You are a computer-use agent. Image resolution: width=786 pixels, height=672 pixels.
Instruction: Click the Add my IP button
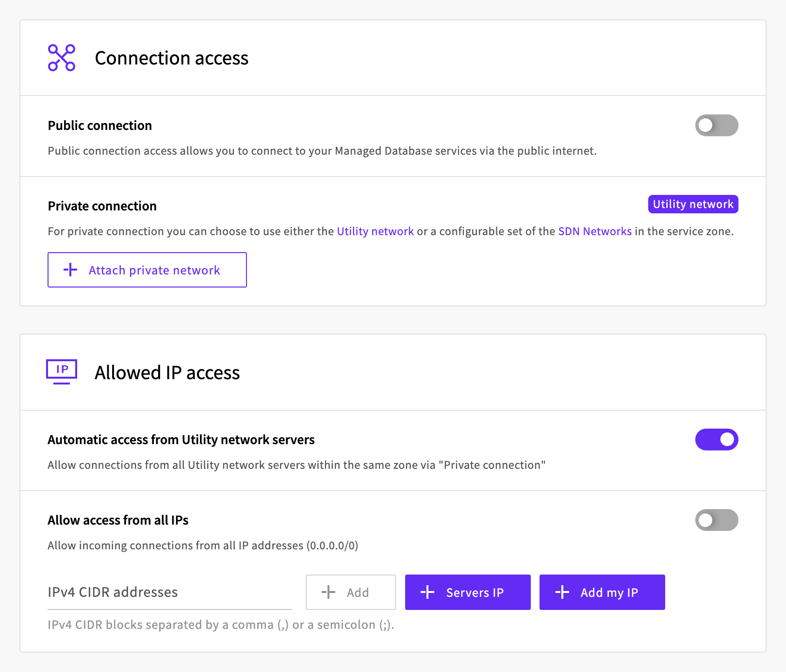point(602,592)
